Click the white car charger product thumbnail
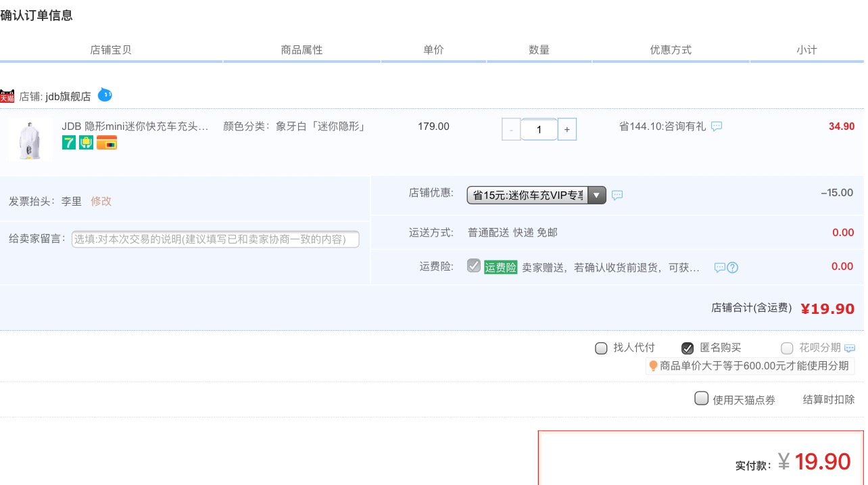Image resolution: width=868 pixels, height=485 pixels. click(x=30, y=140)
